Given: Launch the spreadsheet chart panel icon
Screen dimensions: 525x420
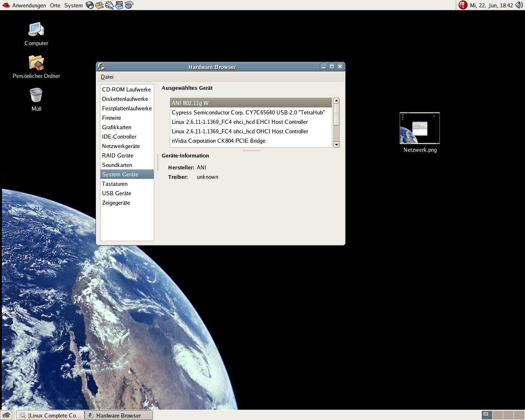Looking at the screenshot, I should pos(129,5).
